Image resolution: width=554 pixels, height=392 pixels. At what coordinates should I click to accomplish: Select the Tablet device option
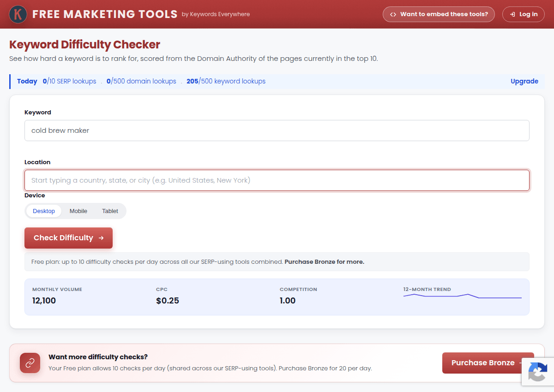(110, 211)
